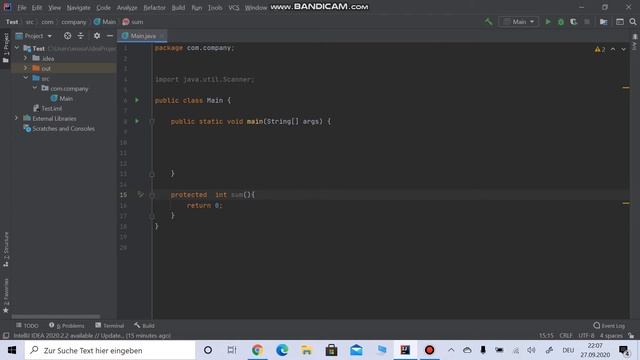Toggle the Structure side tool window

[x=6, y=249]
